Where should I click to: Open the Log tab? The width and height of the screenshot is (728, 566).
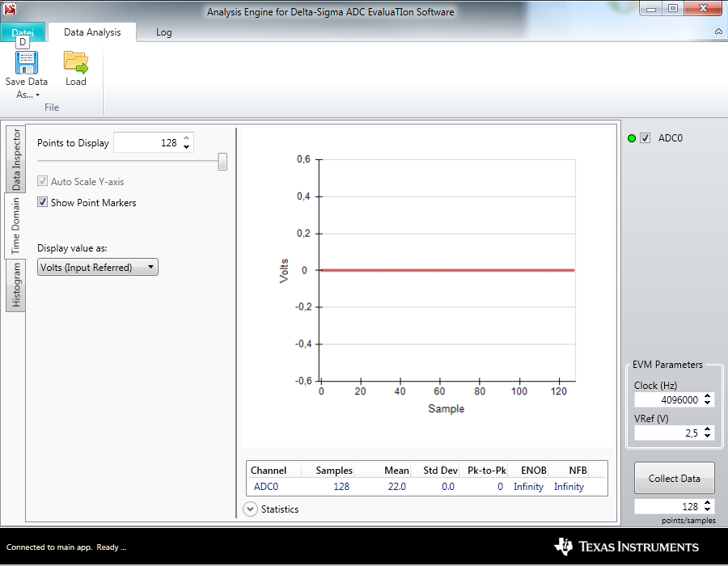(x=163, y=32)
